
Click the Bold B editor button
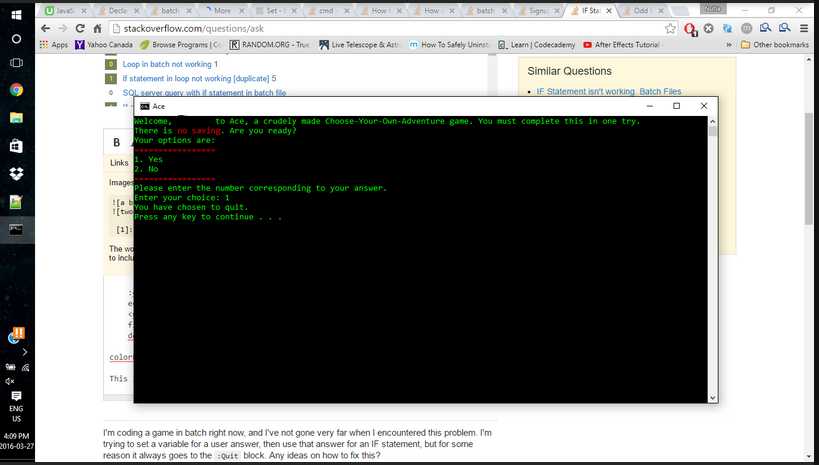[116, 142]
